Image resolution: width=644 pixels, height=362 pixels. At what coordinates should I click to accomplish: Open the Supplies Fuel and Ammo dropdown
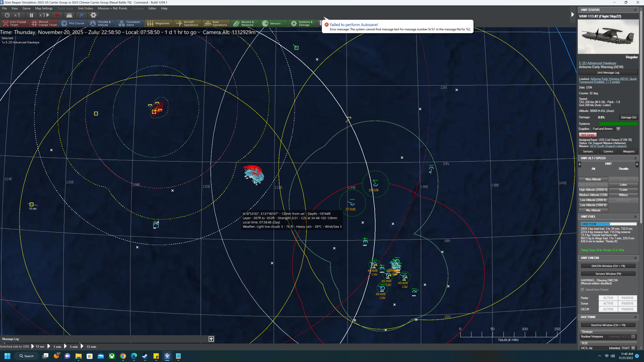(618, 129)
